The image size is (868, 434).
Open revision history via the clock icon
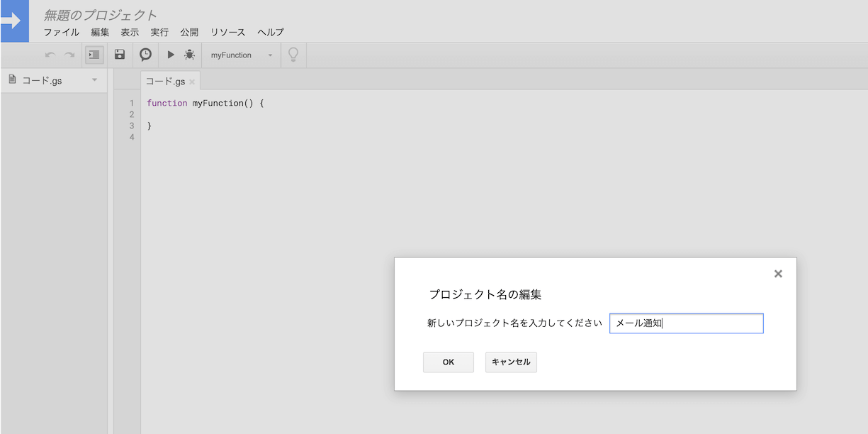(145, 55)
